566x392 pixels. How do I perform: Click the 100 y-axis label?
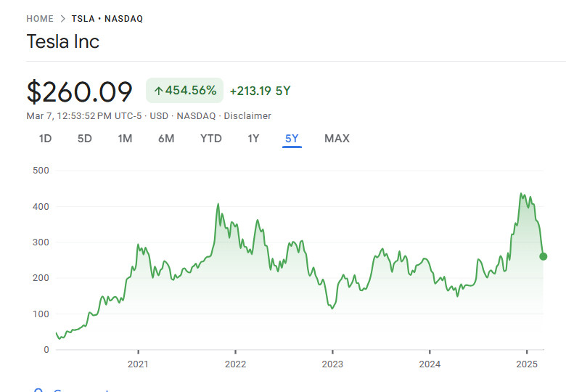click(41, 314)
